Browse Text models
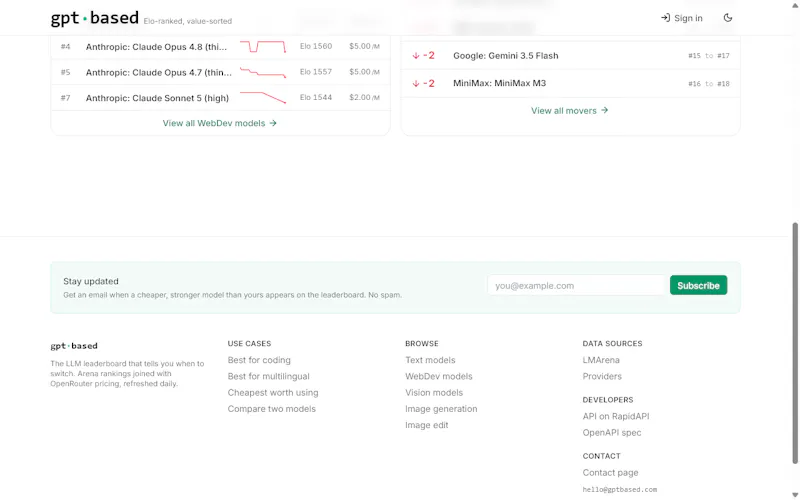800x500 pixels. tap(430, 360)
